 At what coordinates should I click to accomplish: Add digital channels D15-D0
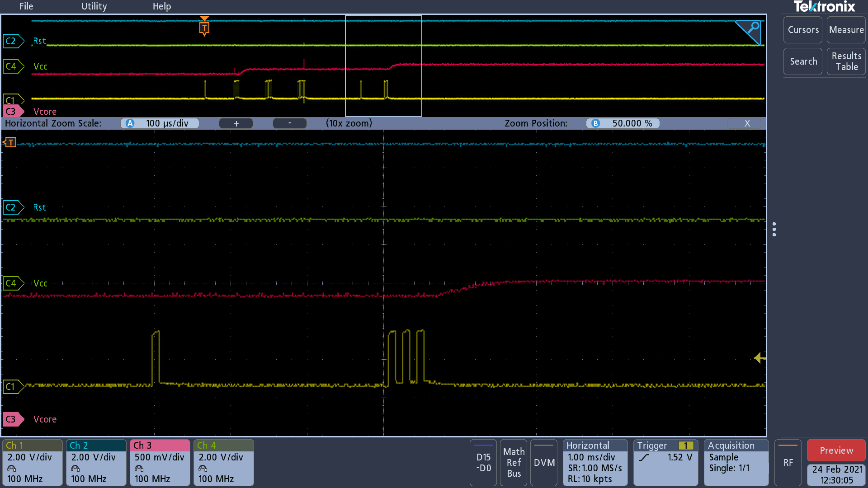483,463
